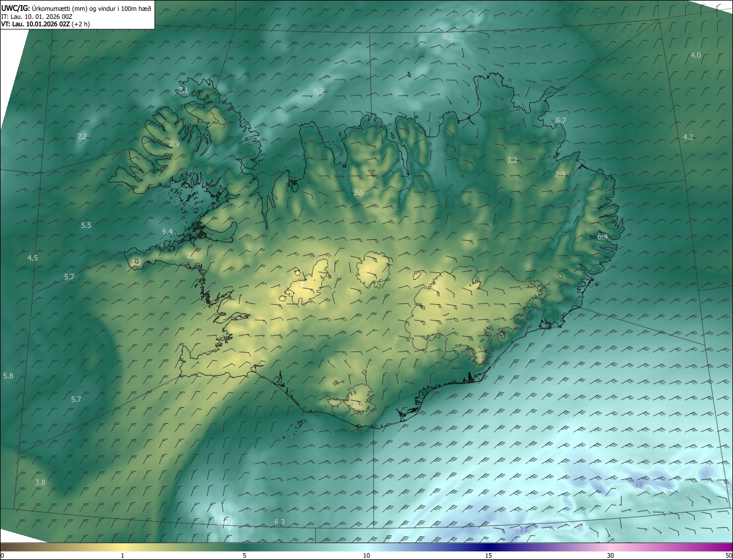Viewport: 733px width, 560px height.
Task: Click the 2.9 label below the 6.7 label
Action: [x=560, y=174]
